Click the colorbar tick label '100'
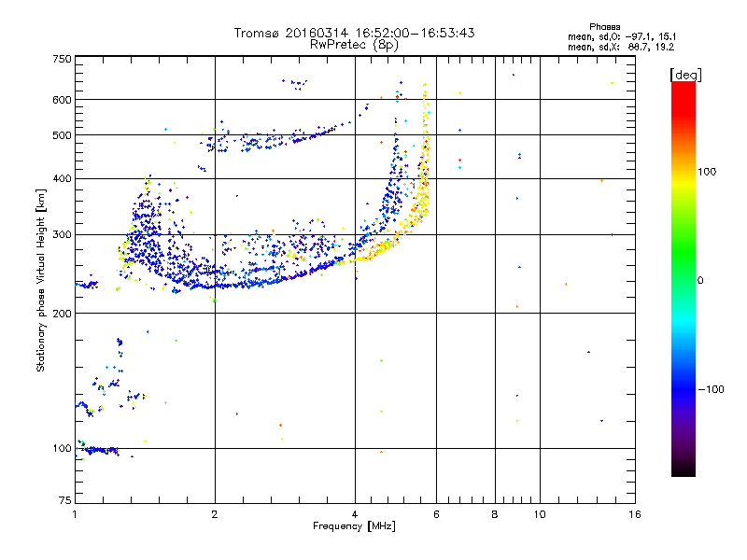The width and height of the screenshot is (747, 560). [707, 172]
